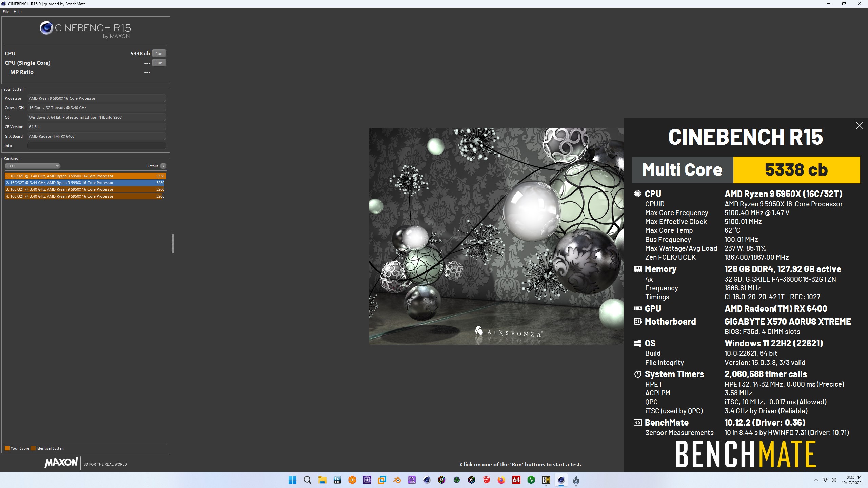868x488 pixels.
Task: Click the vertical panel splitter handle
Action: (x=173, y=243)
